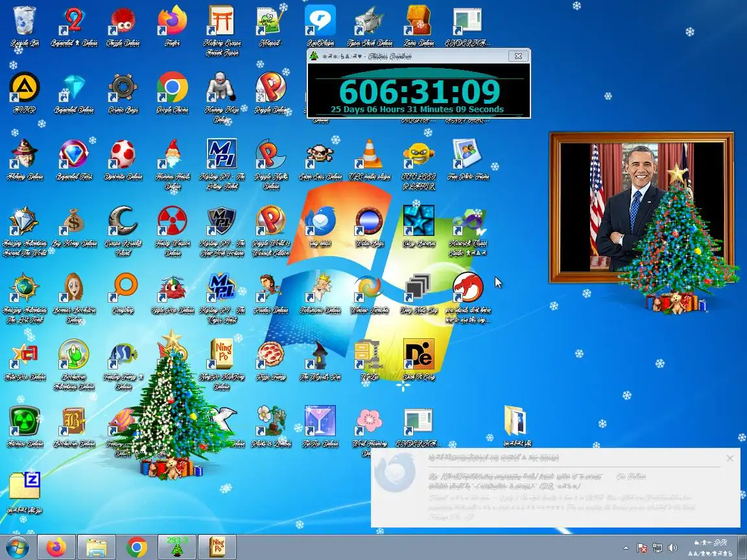747x560 pixels.
Task: Launch Mummy Maze Deluxe white mummy icon
Action: tap(222, 87)
